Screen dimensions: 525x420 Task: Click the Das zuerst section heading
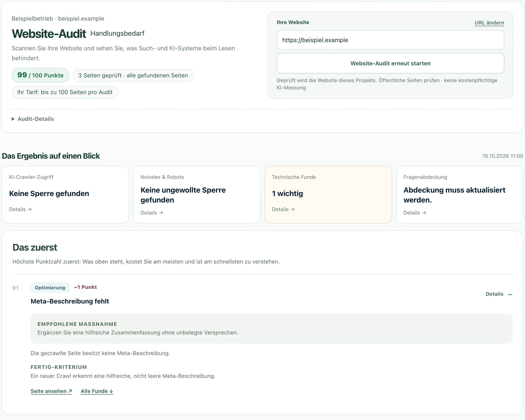(35, 248)
